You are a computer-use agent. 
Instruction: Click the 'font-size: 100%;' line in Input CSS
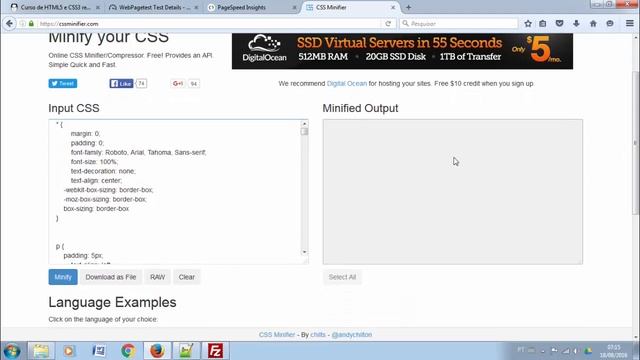tap(94, 162)
